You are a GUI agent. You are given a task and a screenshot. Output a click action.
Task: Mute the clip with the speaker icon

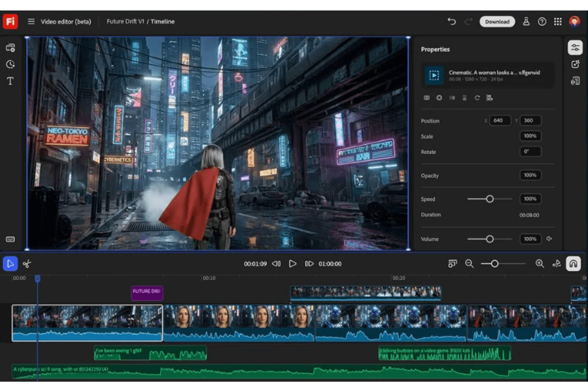[549, 239]
